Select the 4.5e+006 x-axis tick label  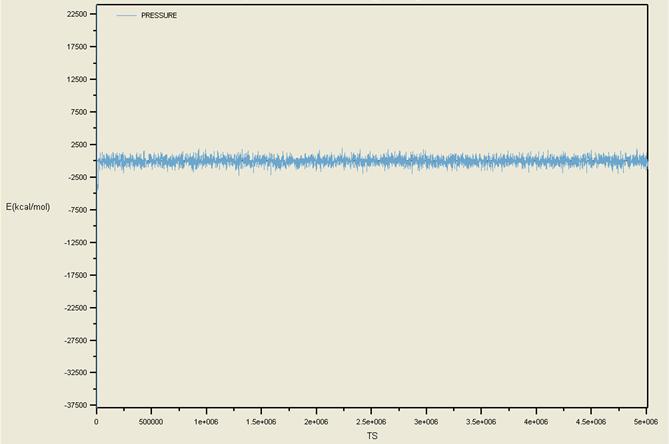click(x=591, y=421)
